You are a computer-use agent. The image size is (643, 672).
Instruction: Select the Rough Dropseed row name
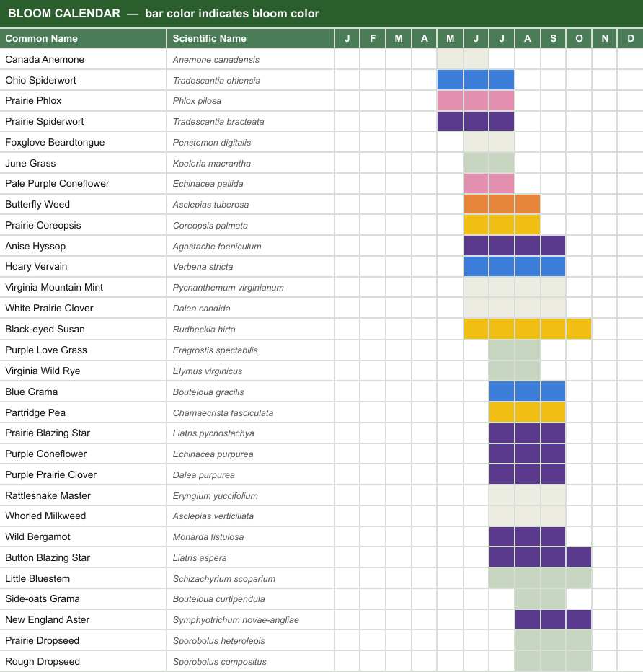43,661
